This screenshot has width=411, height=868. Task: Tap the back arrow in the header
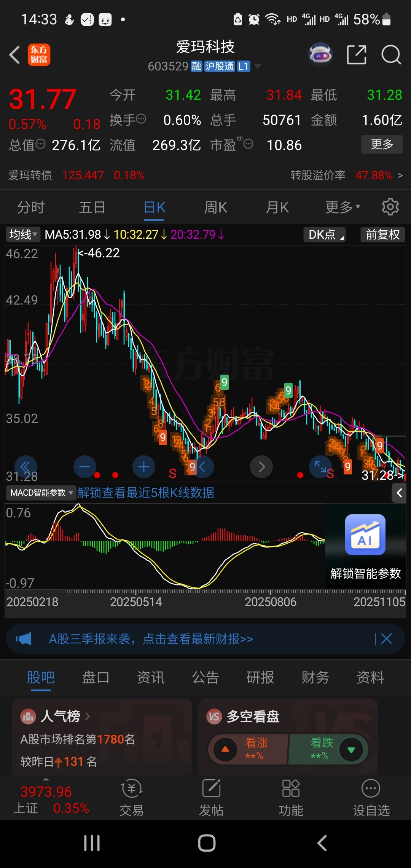pyautogui.click(x=14, y=55)
